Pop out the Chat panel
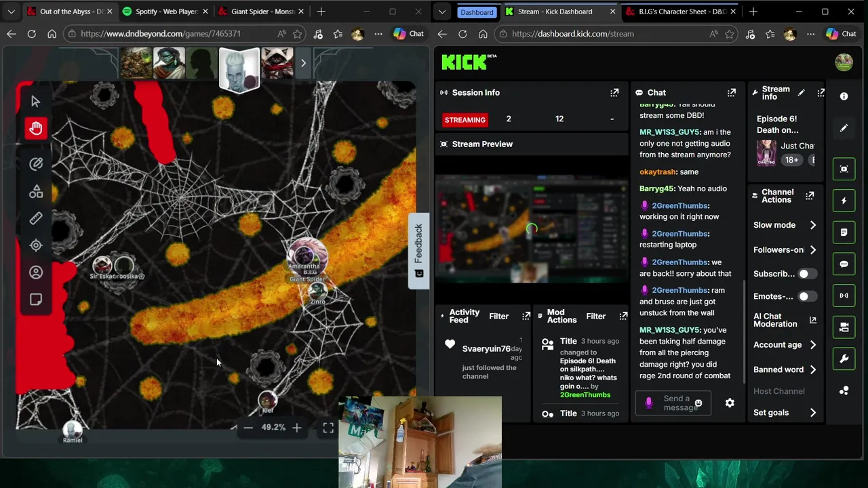This screenshot has width=868, height=488. [x=732, y=93]
